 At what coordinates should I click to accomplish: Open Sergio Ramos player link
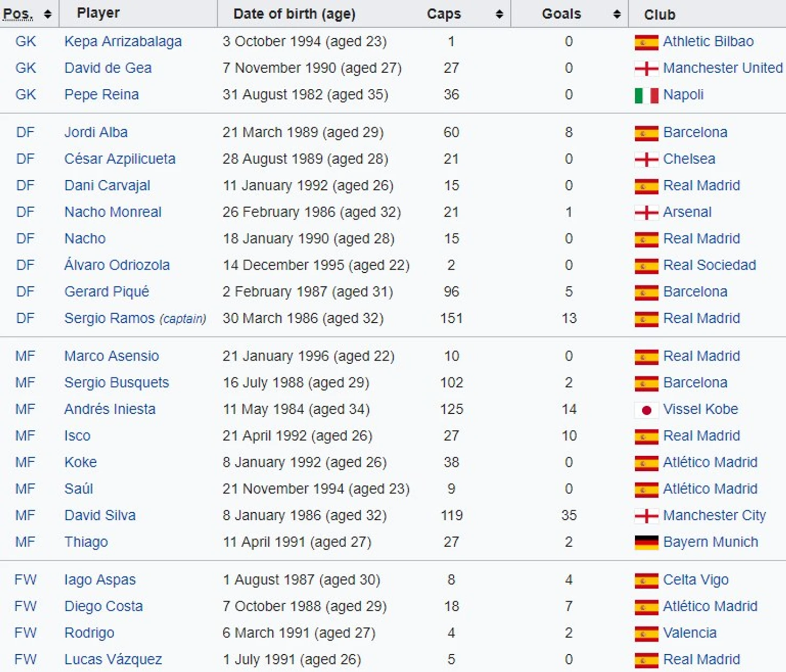109,319
